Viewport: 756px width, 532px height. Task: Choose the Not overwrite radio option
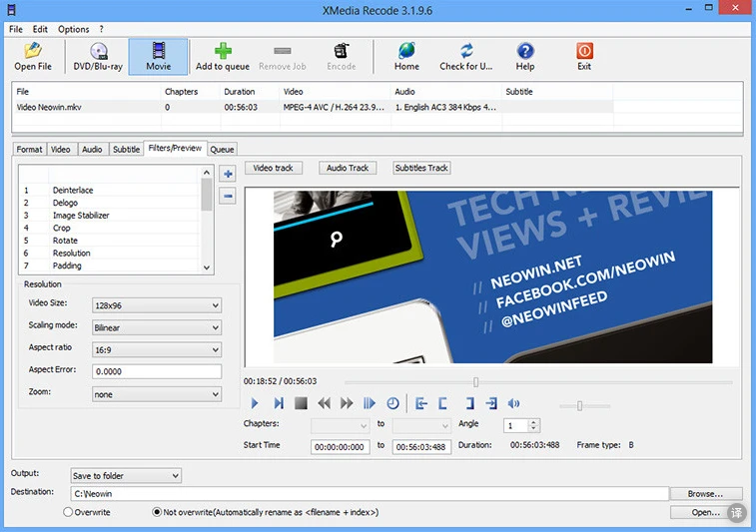[157, 512]
